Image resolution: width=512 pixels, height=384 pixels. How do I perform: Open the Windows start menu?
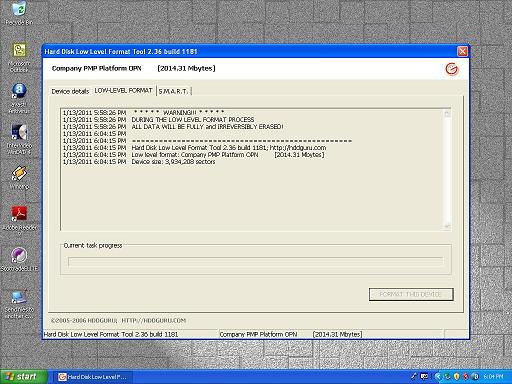point(24,377)
